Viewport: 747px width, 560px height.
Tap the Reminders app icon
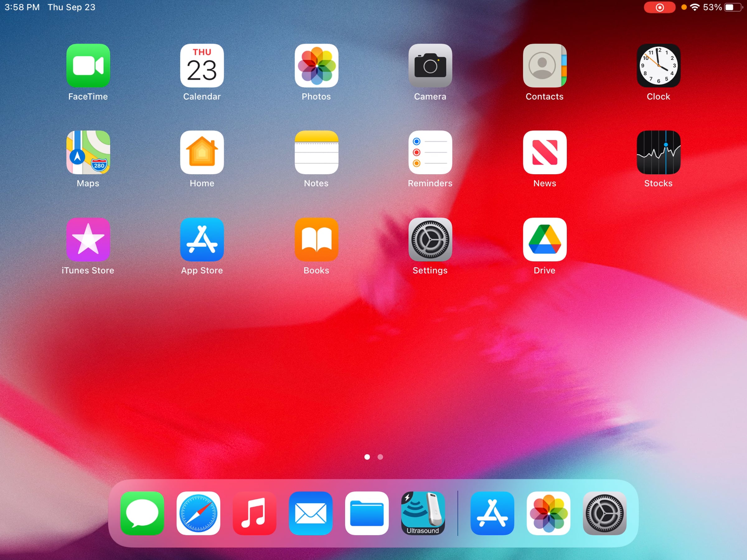click(x=430, y=152)
